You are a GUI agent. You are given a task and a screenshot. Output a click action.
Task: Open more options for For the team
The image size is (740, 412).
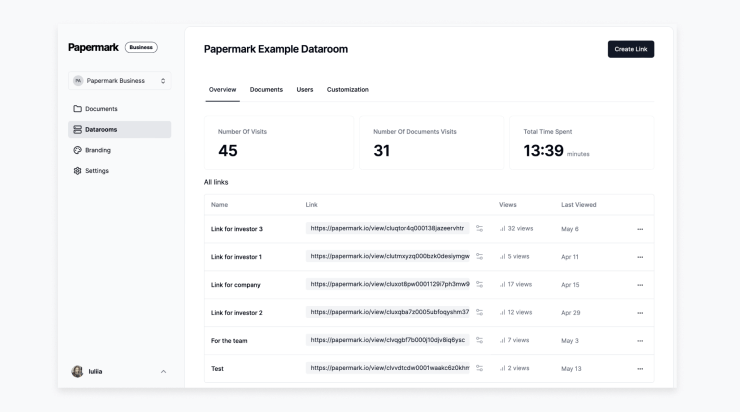pos(640,340)
